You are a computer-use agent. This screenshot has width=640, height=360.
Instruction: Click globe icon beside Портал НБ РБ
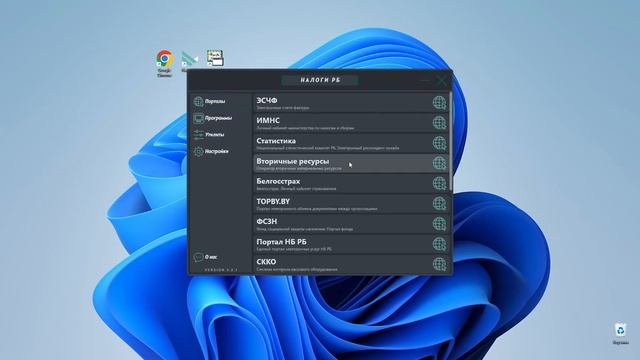point(439,244)
